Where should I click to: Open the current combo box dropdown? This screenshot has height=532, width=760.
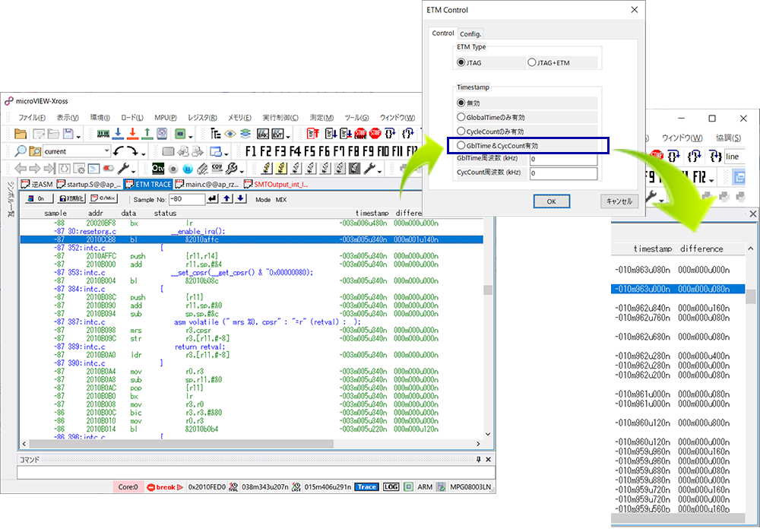click(106, 151)
